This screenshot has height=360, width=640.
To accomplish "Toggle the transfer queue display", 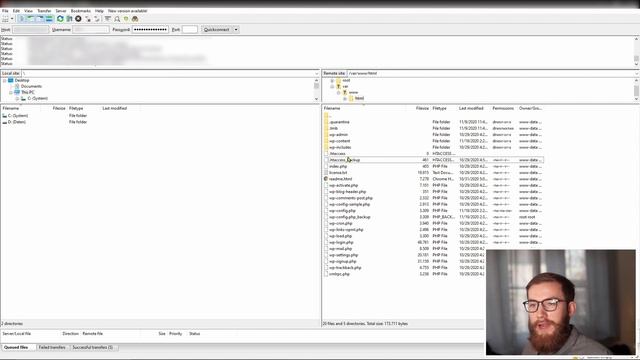I will 49,19.
